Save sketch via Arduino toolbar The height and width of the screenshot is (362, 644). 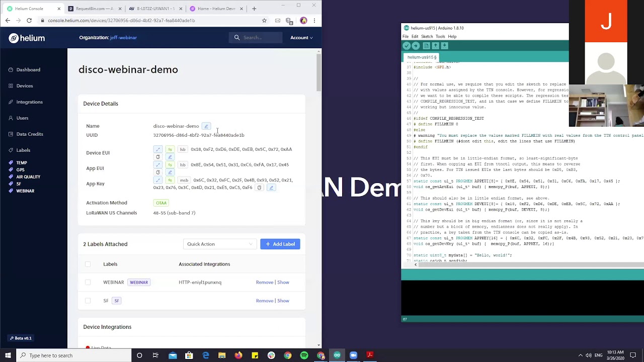[445, 46]
